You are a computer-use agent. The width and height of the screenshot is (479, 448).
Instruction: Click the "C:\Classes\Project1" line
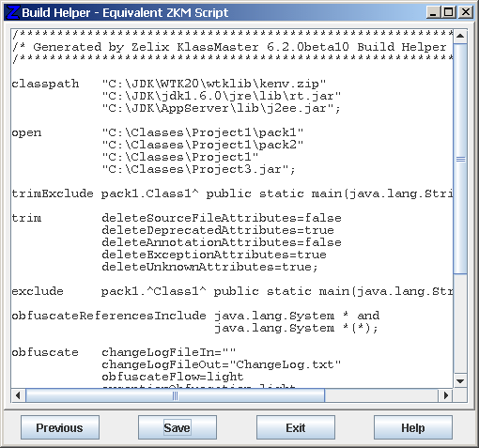coord(180,157)
